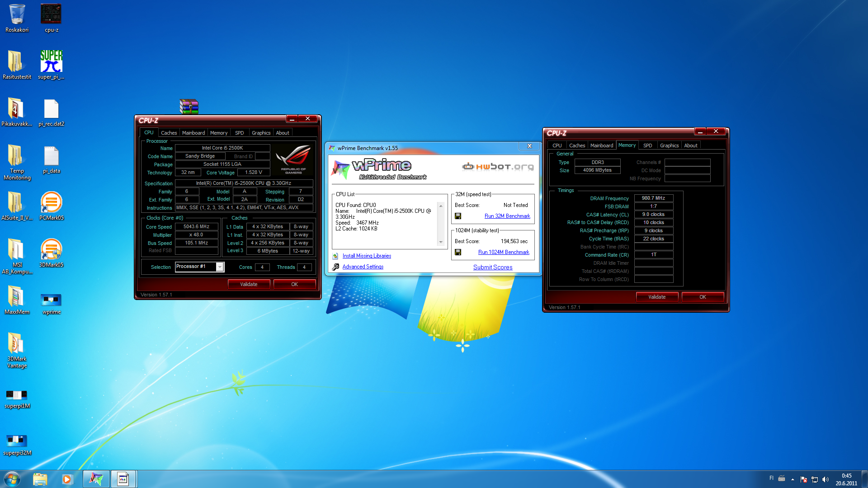Image resolution: width=868 pixels, height=488 pixels.
Task: Open Graphics tab in right CPU-Z
Action: point(670,145)
